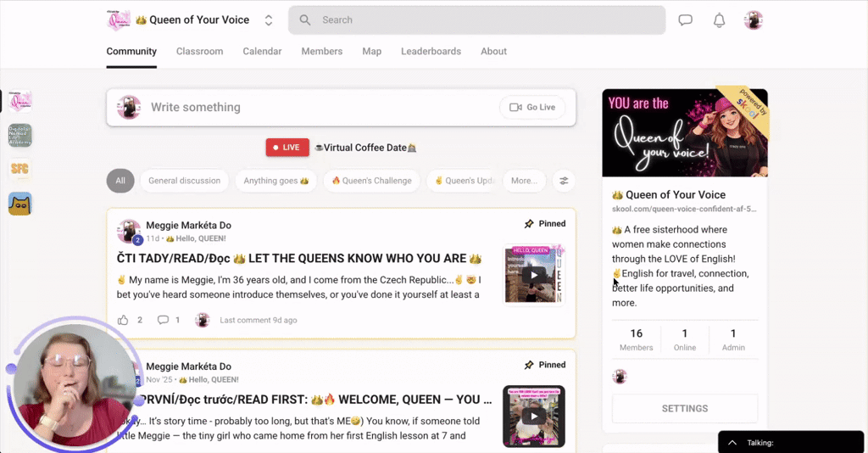Switch to the Classroom tab
868x453 pixels.
tap(199, 51)
